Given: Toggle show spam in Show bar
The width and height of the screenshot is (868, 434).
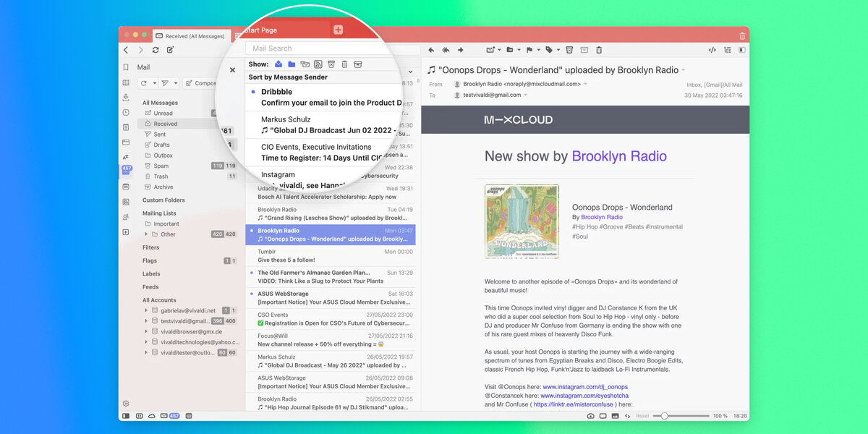Looking at the screenshot, I should point(331,64).
